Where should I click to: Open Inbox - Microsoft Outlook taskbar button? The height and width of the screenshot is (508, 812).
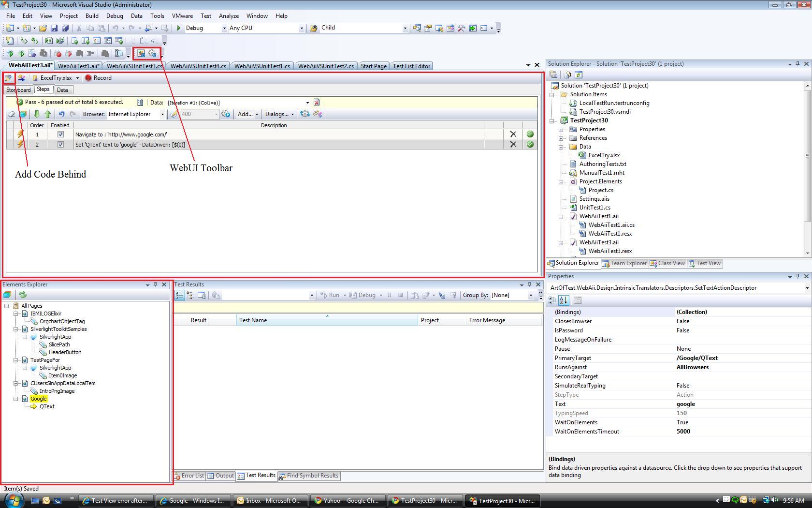[x=270, y=501]
